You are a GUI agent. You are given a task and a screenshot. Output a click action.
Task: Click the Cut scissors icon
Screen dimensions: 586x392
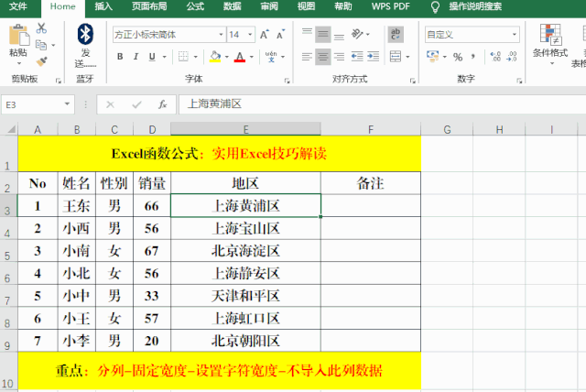[x=41, y=28]
